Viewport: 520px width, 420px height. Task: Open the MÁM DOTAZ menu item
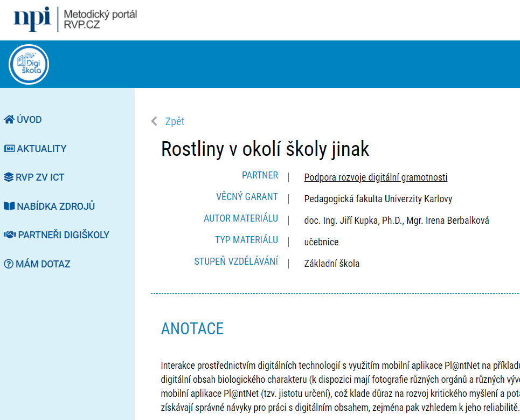click(x=43, y=264)
